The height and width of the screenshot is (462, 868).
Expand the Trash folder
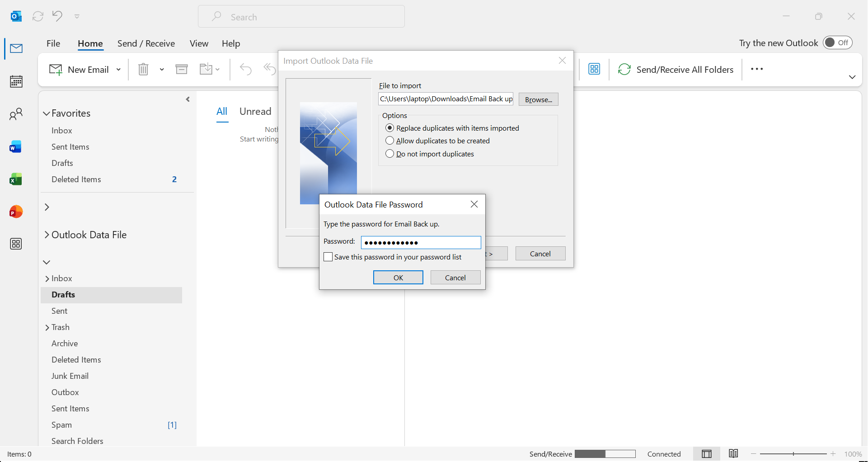point(47,328)
